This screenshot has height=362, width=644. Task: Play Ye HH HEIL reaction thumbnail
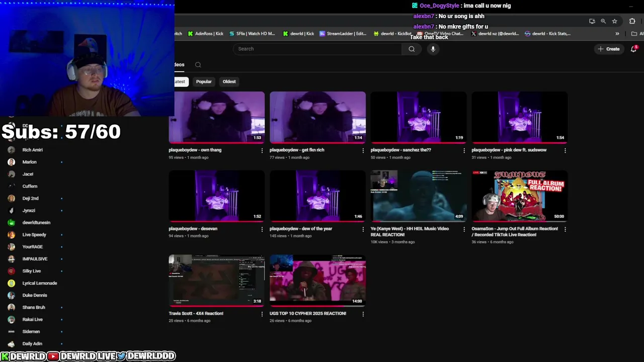point(419,196)
